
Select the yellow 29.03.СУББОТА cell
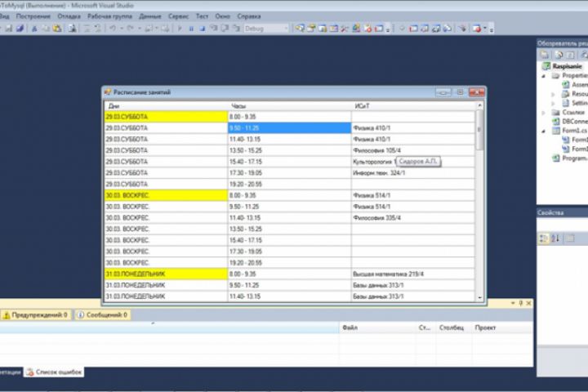166,117
